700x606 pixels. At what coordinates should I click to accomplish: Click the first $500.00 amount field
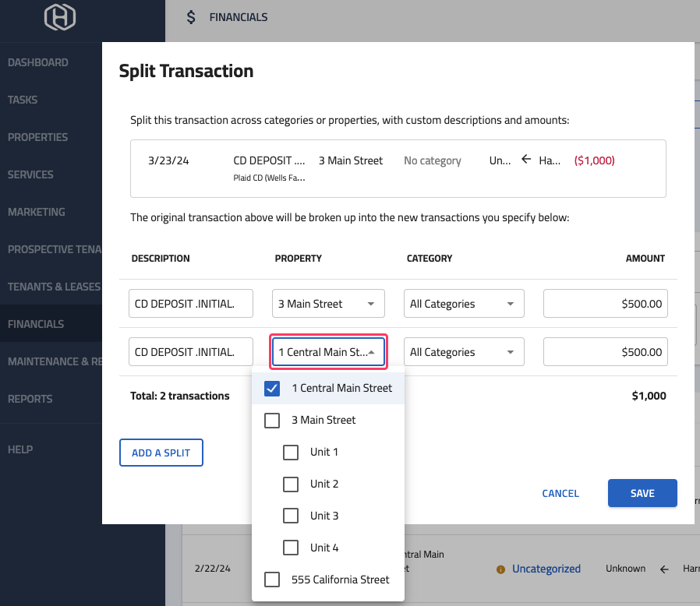pos(606,303)
